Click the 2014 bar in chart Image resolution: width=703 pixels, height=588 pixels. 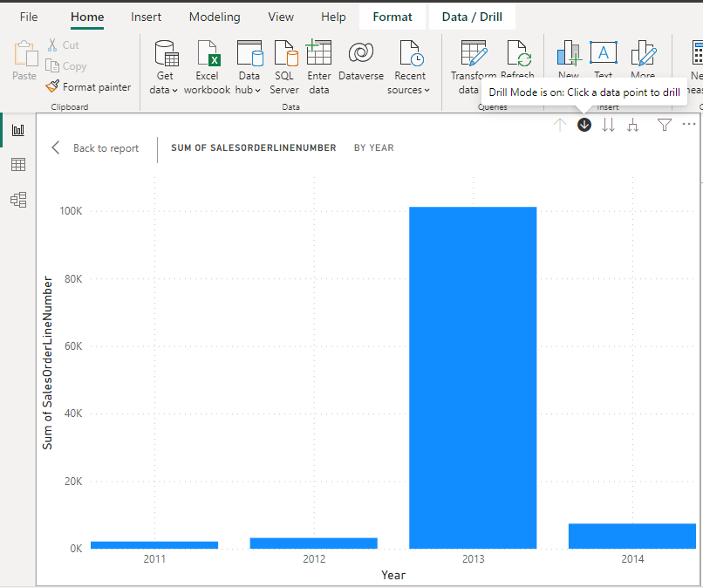tap(632, 536)
